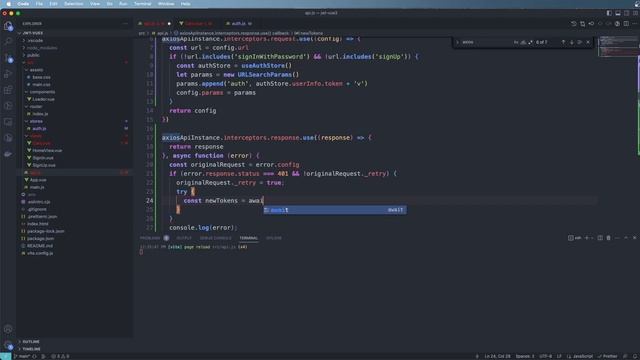
Task: Click editor toolbar more actions ellipsis
Action: pyautogui.click(x=635, y=24)
